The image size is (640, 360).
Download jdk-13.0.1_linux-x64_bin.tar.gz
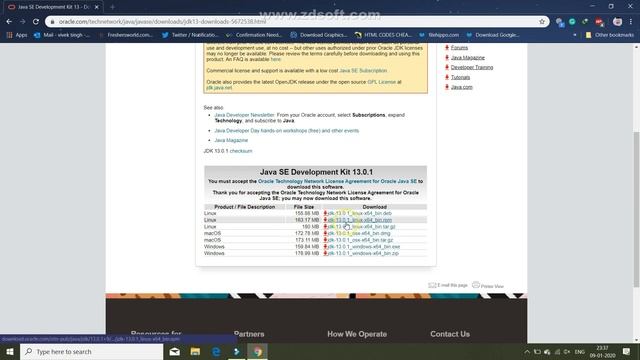tap(361, 227)
